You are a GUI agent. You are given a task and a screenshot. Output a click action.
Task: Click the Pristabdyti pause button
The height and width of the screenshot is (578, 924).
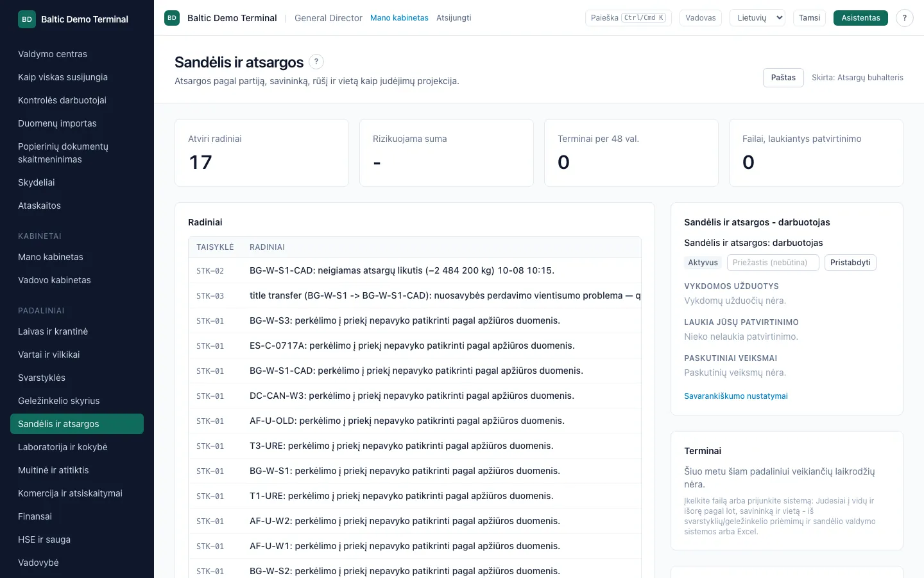(x=850, y=263)
